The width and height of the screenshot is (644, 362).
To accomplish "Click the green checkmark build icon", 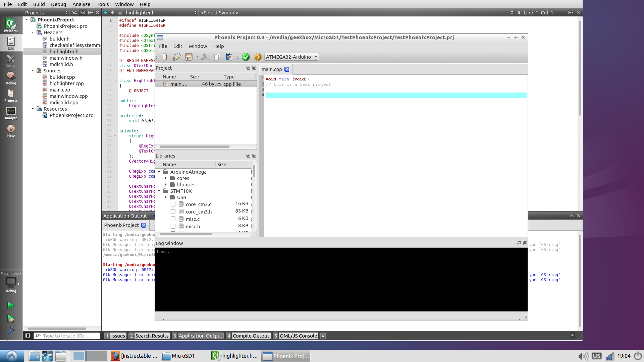I will click(x=246, y=57).
